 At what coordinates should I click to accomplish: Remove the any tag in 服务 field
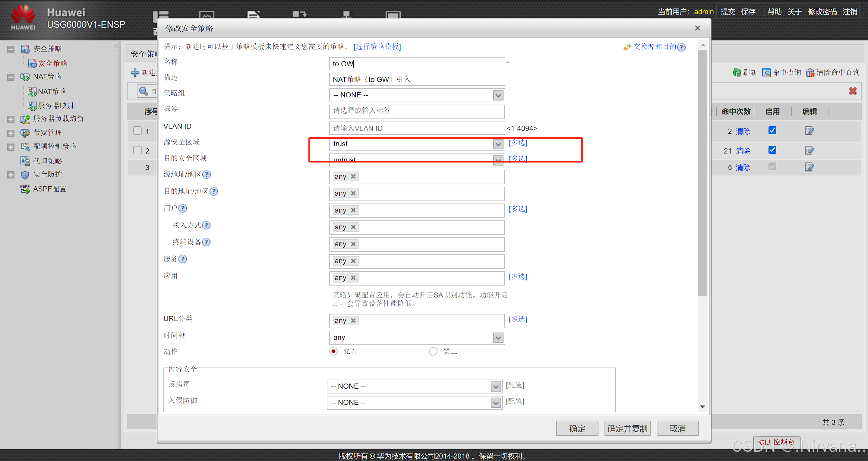click(353, 261)
